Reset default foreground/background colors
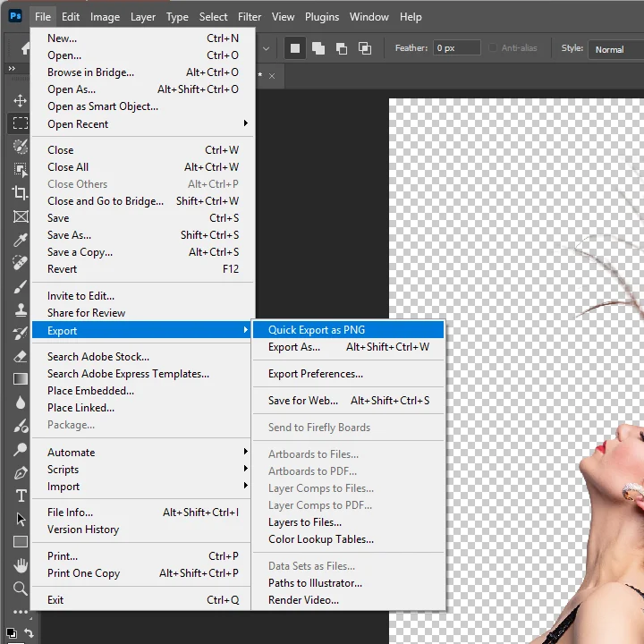 [12, 632]
